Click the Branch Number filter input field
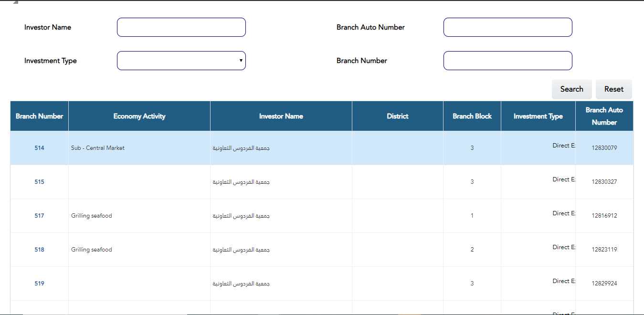644x315 pixels. [508, 61]
